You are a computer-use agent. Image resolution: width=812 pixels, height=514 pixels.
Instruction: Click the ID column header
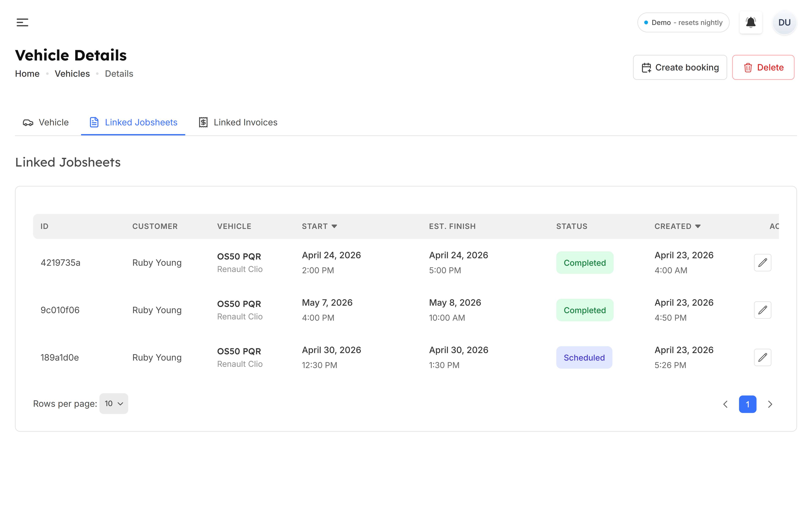pyautogui.click(x=44, y=226)
